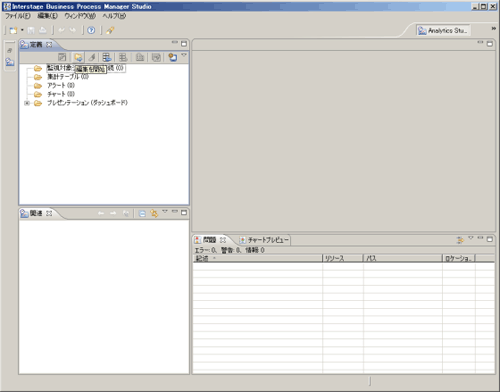Minimize the 関連 panel
The width and height of the screenshot is (500, 392).
[174, 211]
